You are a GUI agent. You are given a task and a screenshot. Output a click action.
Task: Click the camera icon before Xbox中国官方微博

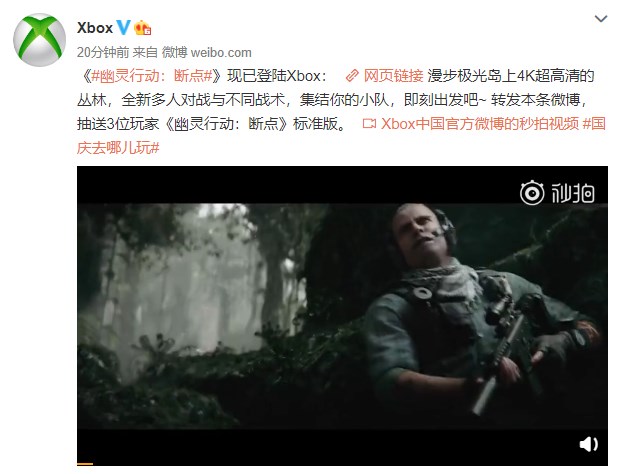369,124
